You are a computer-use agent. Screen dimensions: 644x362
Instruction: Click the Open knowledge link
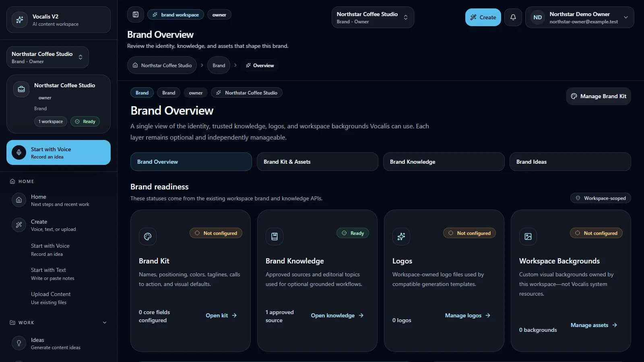coord(337,315)
